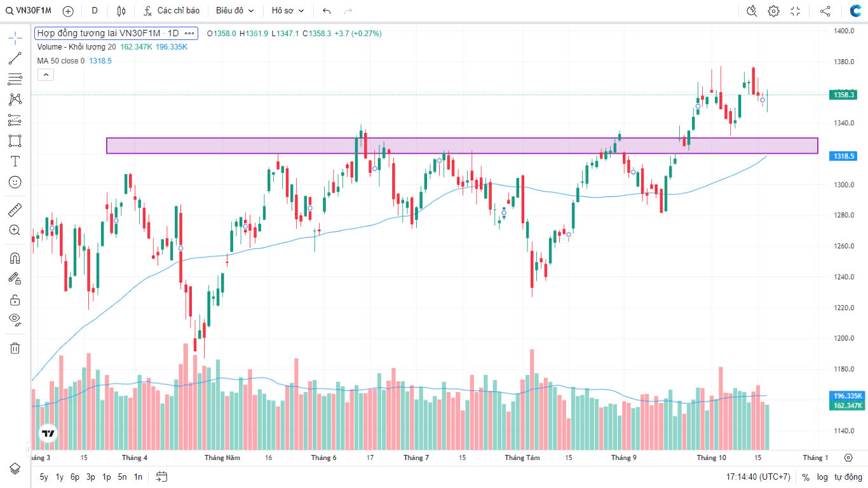The width and height of the screenshot is (868, 488).
Task: Click the share chart icon
Action: point(825,11)
